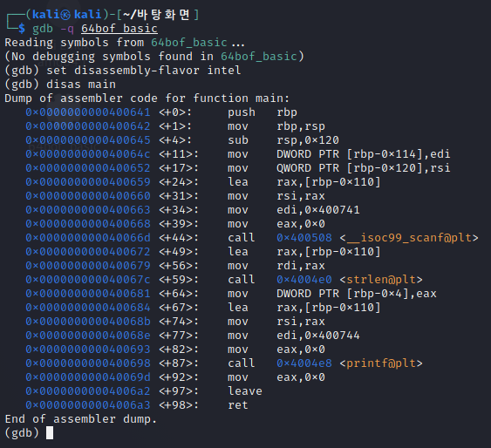The width and height of the screenshot is (491, 448).
Task: Click the address 0x0000000000400642
Action: point(88,126)
